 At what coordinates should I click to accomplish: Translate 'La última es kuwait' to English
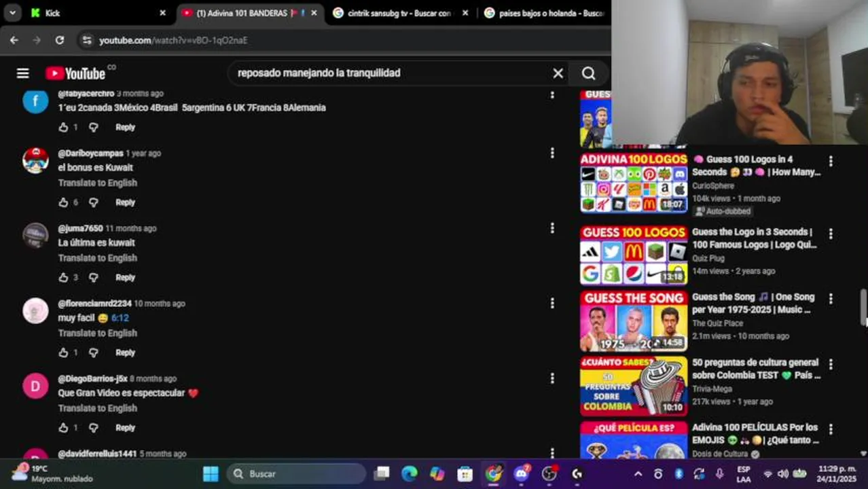coord(97,258)
